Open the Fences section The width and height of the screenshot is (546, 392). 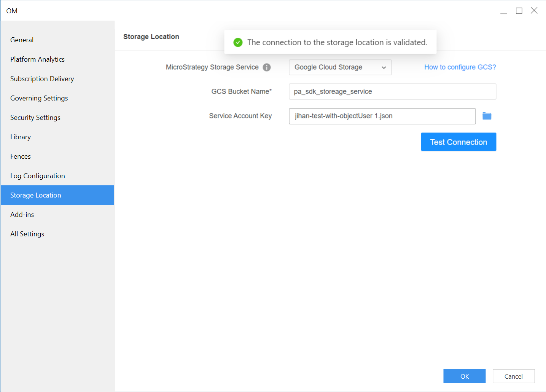(x=21, y=156)
